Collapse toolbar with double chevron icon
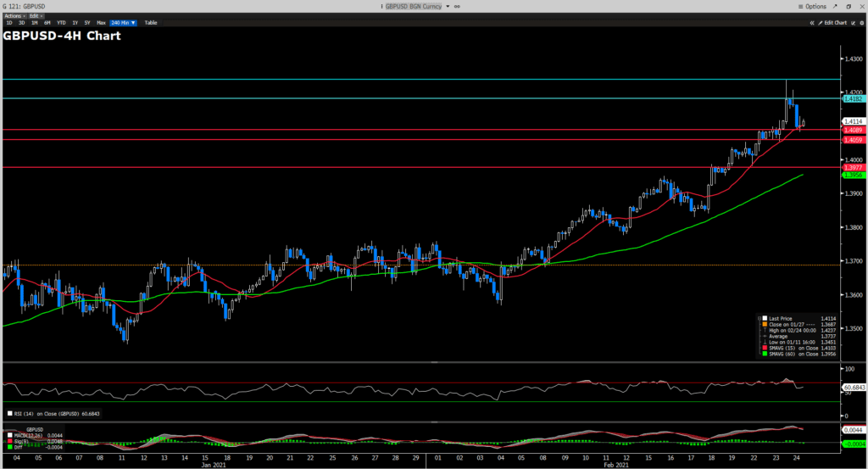This screenshot has height=469, width=868. (811, 23)
